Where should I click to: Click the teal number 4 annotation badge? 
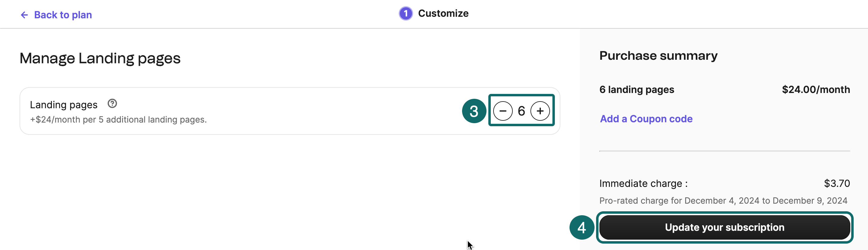click(x=582, y=227)
